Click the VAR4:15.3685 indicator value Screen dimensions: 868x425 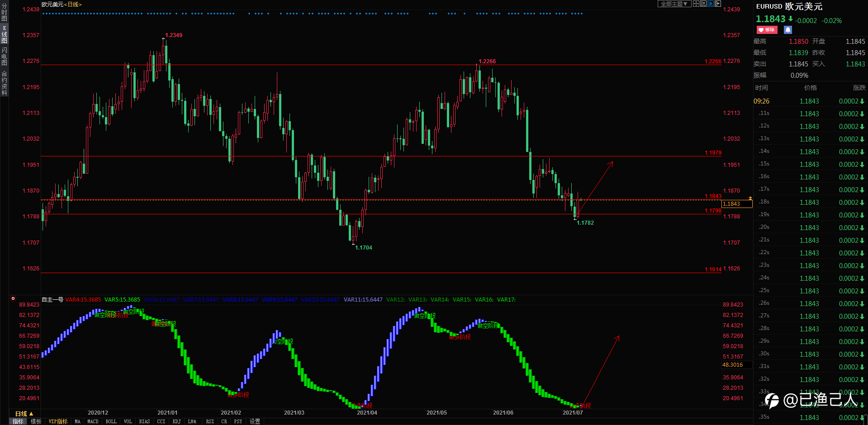[83, 299]
